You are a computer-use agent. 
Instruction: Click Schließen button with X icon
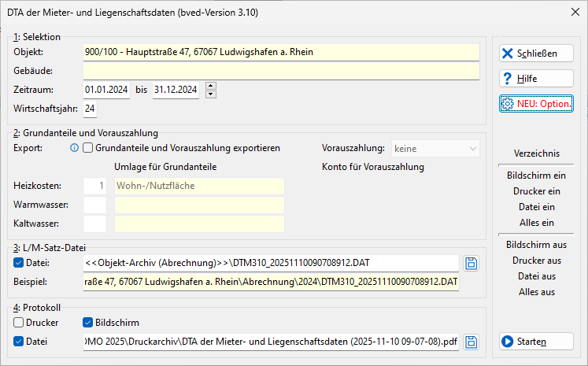tap(536, 54)
